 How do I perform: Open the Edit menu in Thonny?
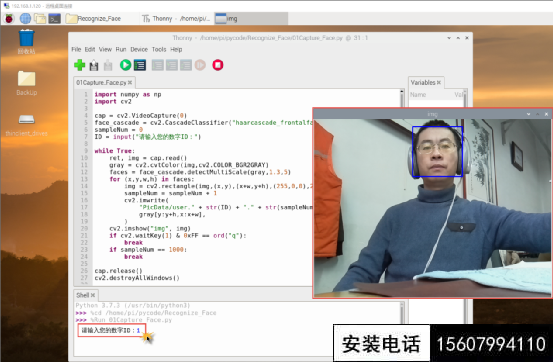tap(90, 49)
